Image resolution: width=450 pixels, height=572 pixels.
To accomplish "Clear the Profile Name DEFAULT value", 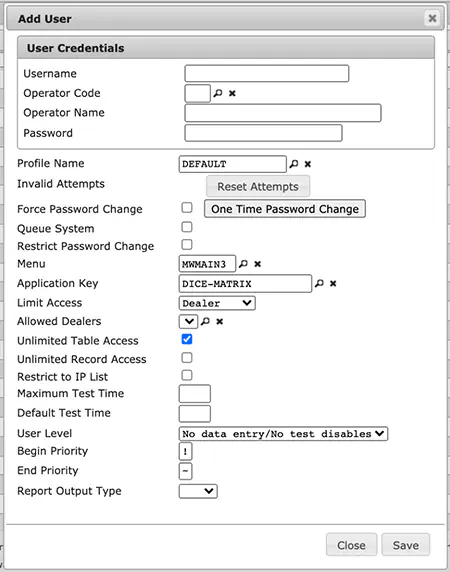I will (x=308, y=164).
